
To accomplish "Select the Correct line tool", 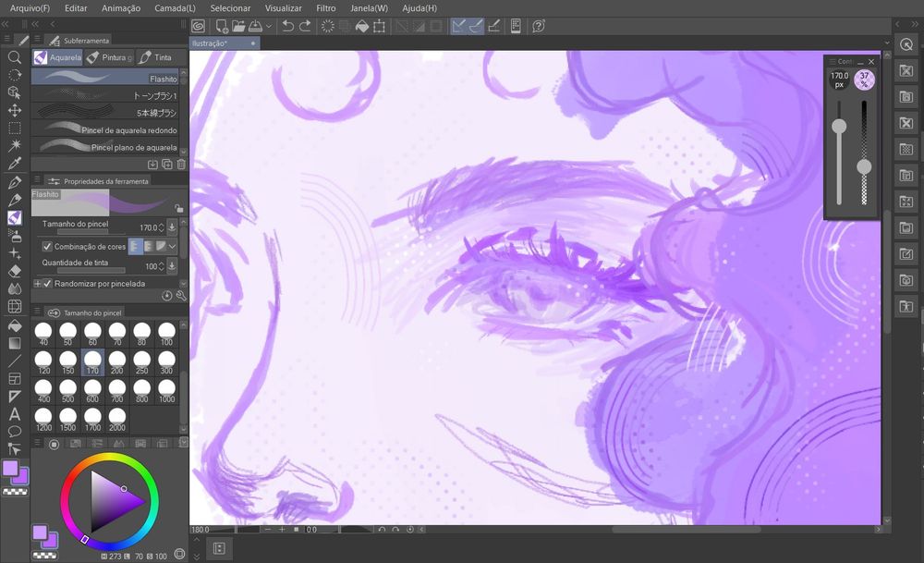I will [15, 449].
